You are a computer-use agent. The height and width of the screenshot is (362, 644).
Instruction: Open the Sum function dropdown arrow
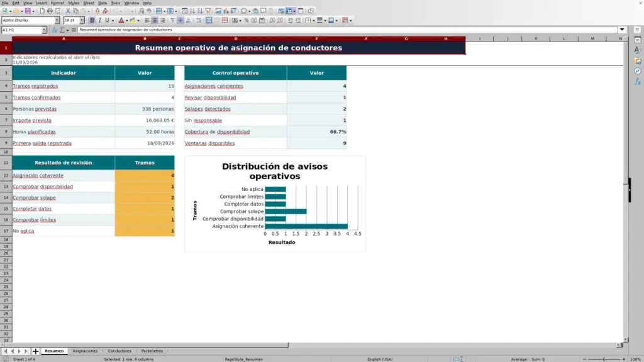(x=67, y=30)
